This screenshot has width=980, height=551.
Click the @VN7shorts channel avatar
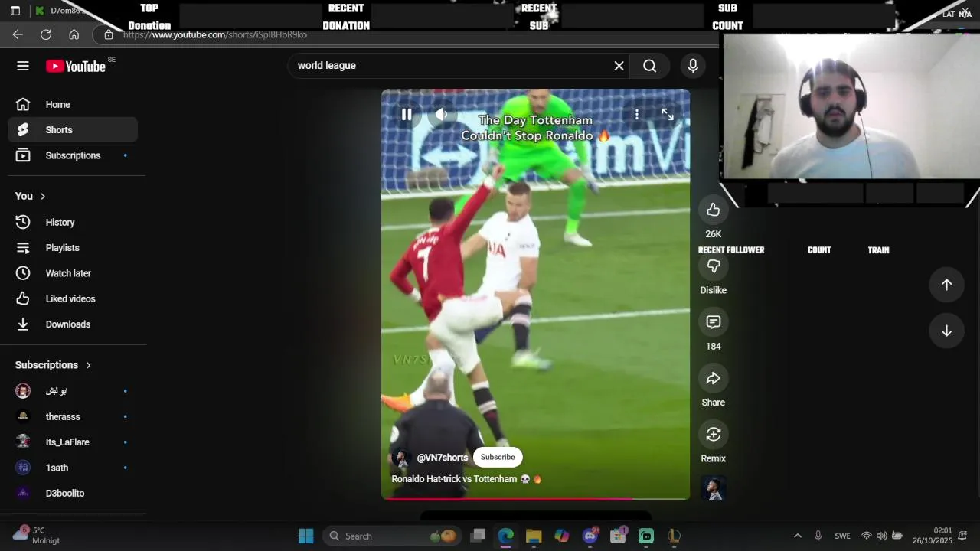401,458
